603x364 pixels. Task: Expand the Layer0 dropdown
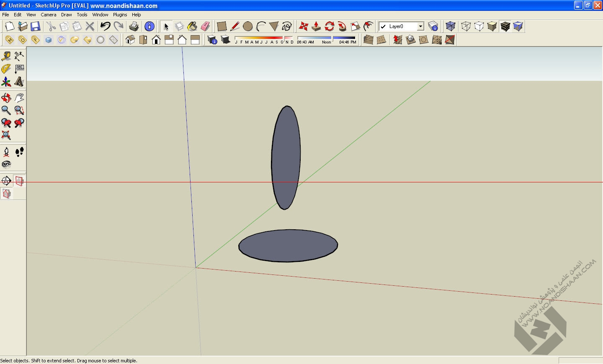click(420, 26)
